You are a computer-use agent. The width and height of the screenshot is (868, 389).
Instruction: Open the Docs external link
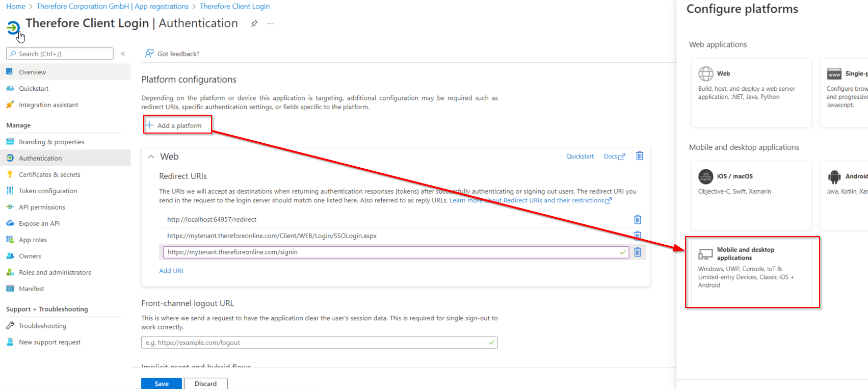click(614, 157)
